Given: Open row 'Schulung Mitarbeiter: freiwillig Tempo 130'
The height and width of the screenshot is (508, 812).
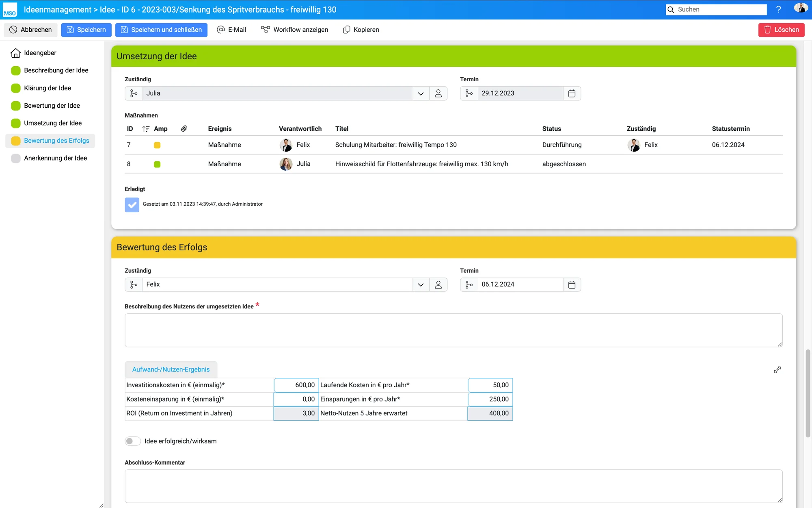Looking at the screenshot, I should pos(454,145).
